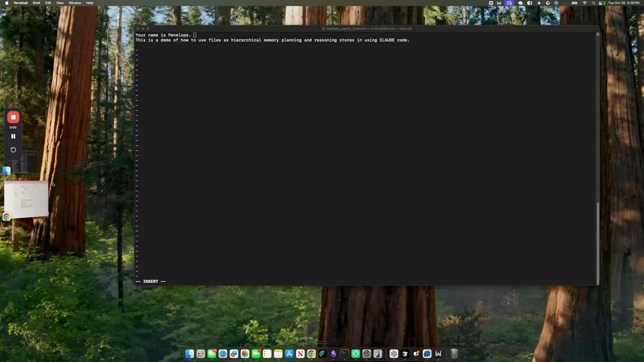This screenshot has width=644, height=362.
Task: Click the terminal window scrollbar
Action: [x=598, y=242]
